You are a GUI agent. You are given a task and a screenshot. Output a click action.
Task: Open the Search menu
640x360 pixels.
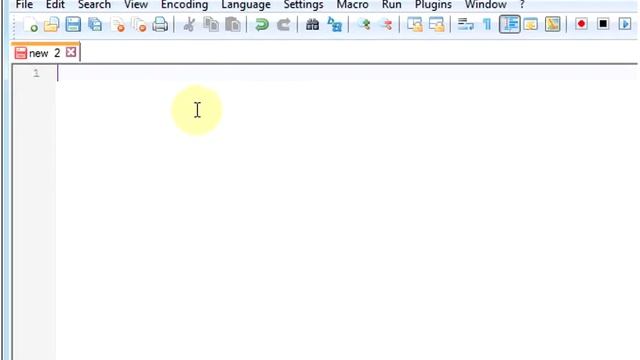pyautogui.click(x=94, y=5)
